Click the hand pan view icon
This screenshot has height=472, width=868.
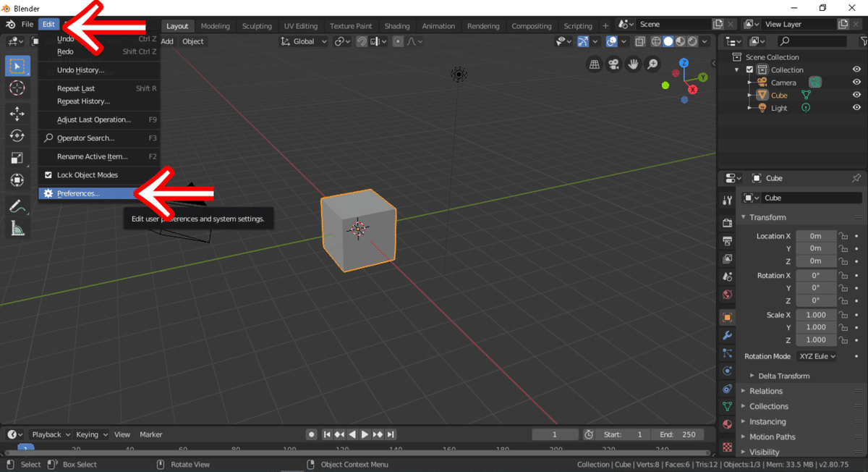point(633,64)
